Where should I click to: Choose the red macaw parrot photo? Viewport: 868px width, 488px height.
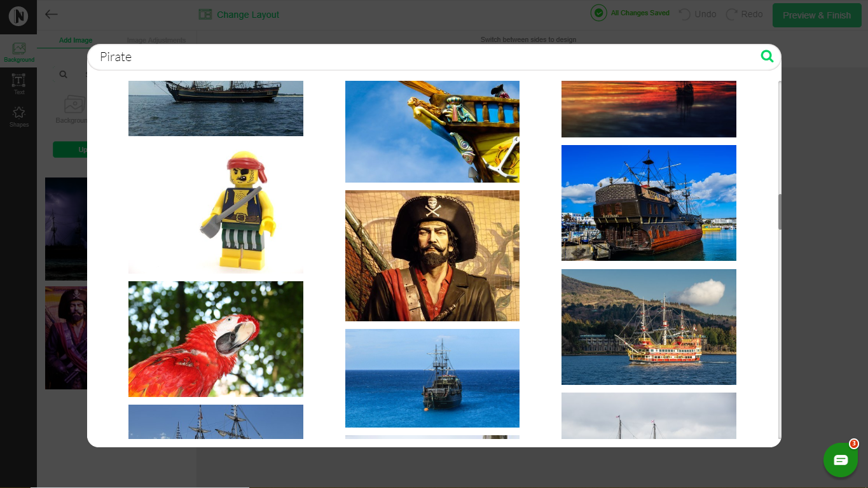216,338
